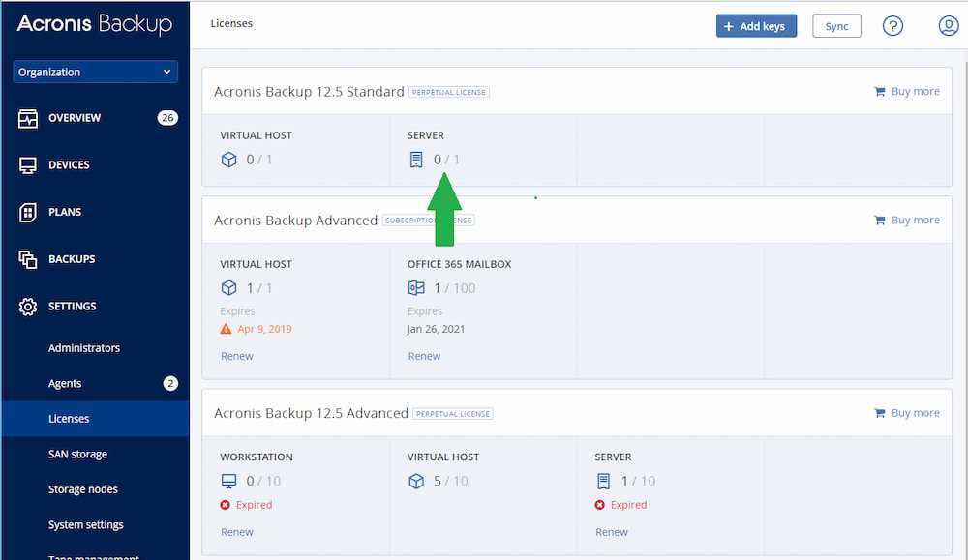This screenshot has height=560, width=968.
Task: Click the shopping cart icon for 12.5 Standard
Action: tap(879, 92)
